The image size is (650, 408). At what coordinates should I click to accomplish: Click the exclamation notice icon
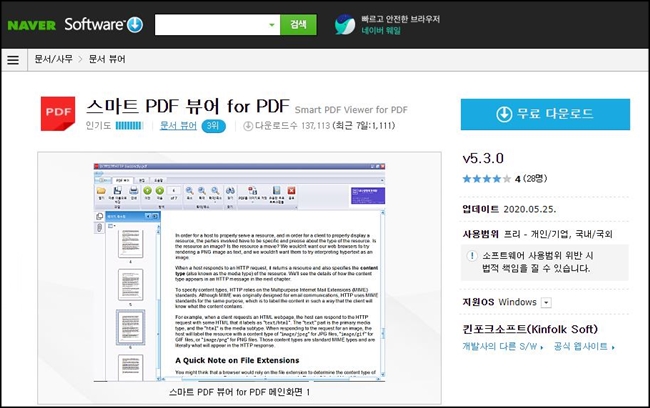pos(472,255)
